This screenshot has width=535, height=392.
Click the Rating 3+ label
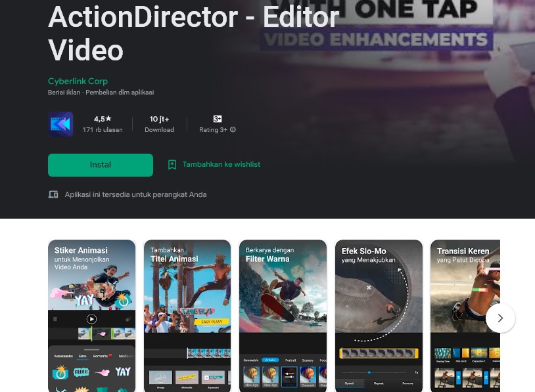tap(213, 129)
